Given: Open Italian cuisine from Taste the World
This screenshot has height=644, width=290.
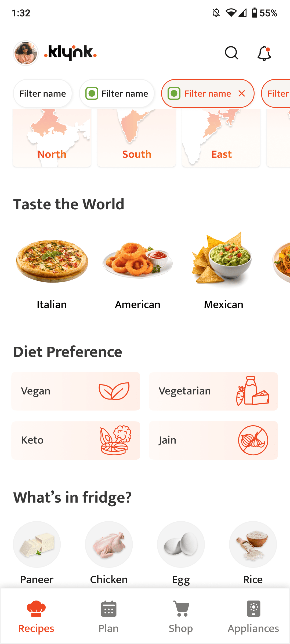Looking at the screenshot, I should (x=52, y=271).
